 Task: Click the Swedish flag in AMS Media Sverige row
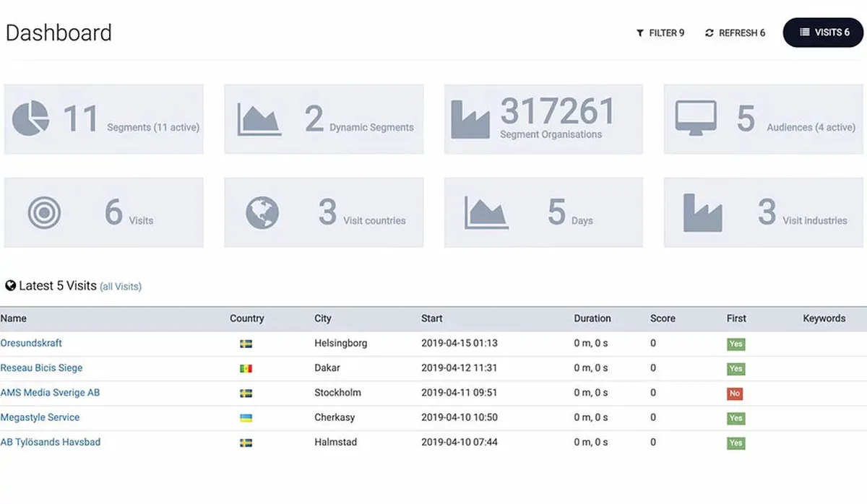coord(246,394)
